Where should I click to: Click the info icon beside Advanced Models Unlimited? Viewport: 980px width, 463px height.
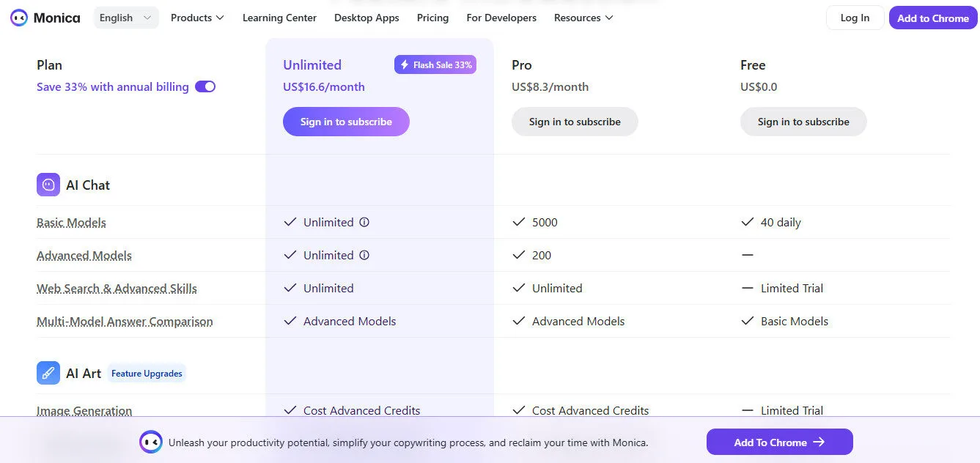click(364, 255)
